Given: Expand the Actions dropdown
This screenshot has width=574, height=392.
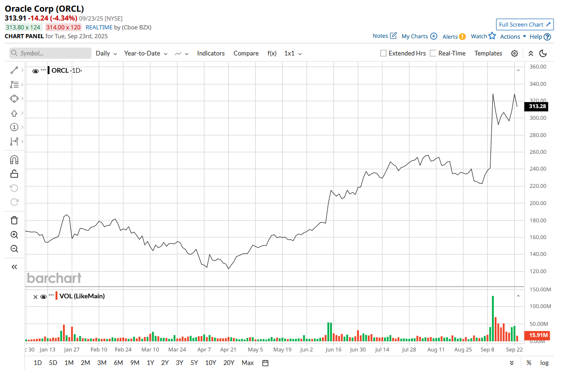Looking at the screenshot, I should point(513,36).
